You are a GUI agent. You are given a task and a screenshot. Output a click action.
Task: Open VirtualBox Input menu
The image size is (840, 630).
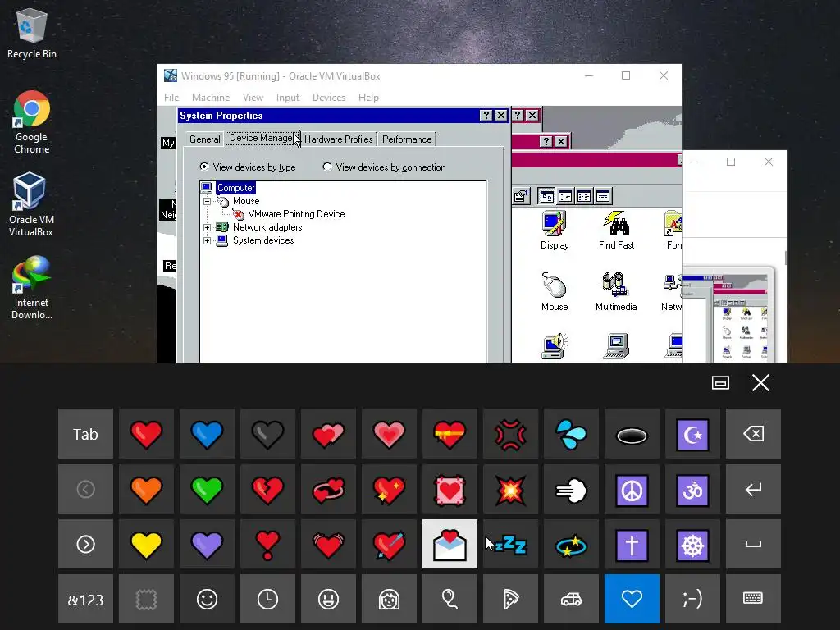[288, 98]
